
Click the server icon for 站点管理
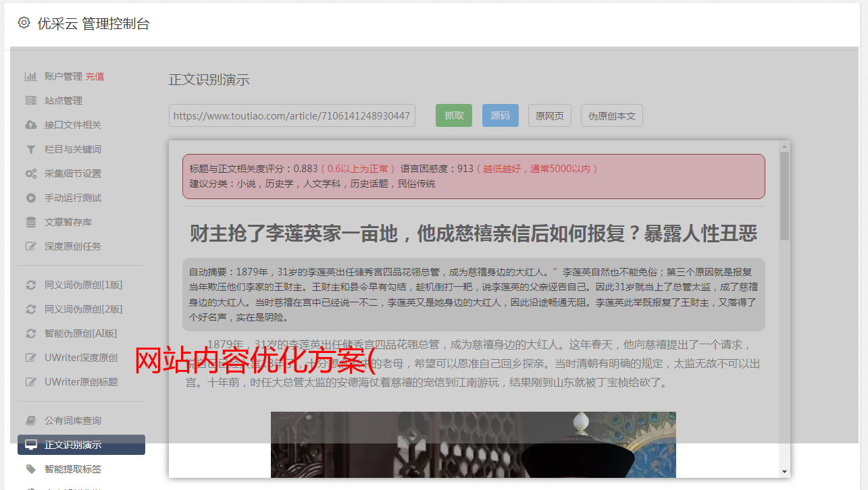click(30, 101)
